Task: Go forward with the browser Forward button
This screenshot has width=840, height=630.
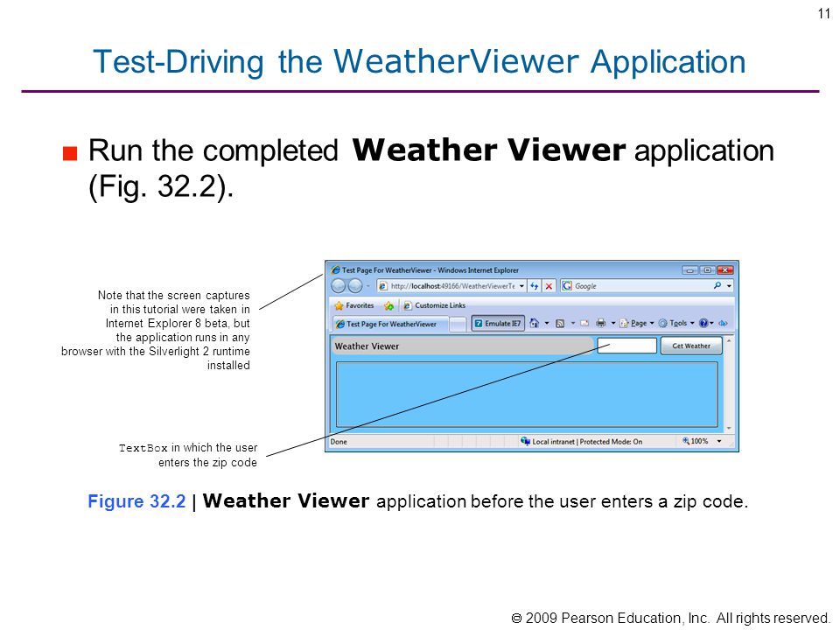Action: [x=355, y=286]
